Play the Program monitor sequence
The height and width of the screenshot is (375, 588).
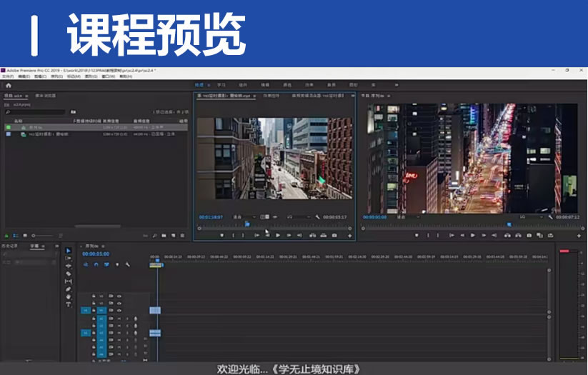[472, 236]
